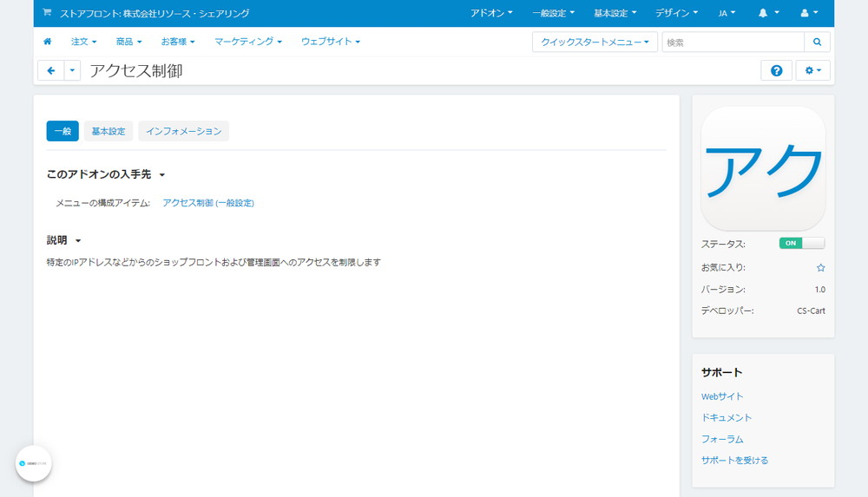This screenshot has height=497, width=868.
Task: Switch to the インフォメーション tab
Action: pos(183,131)
